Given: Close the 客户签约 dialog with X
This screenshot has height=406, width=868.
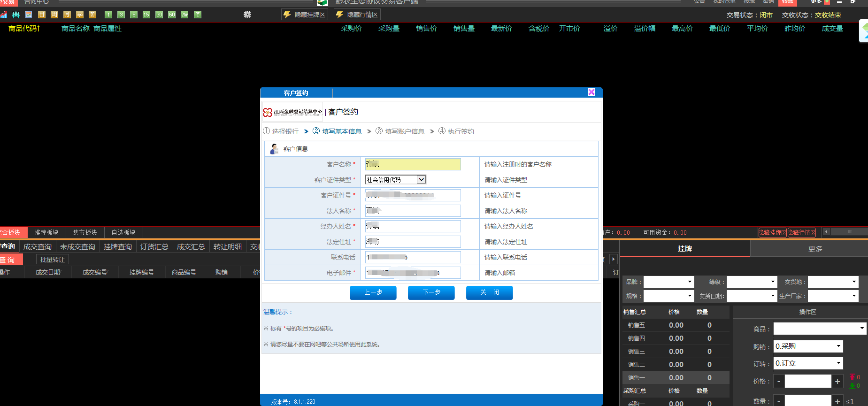Looking at the screenshot, I should coord(591,92).
